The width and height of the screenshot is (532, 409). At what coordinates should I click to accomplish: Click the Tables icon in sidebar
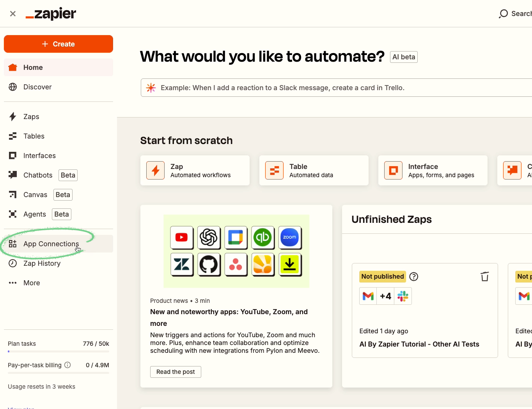[x=13, y=136]
